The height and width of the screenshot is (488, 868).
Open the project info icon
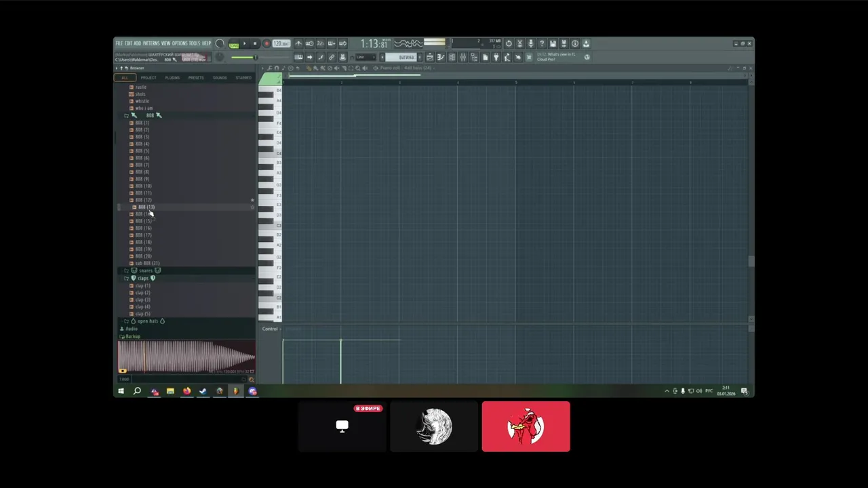pos(575,43)
